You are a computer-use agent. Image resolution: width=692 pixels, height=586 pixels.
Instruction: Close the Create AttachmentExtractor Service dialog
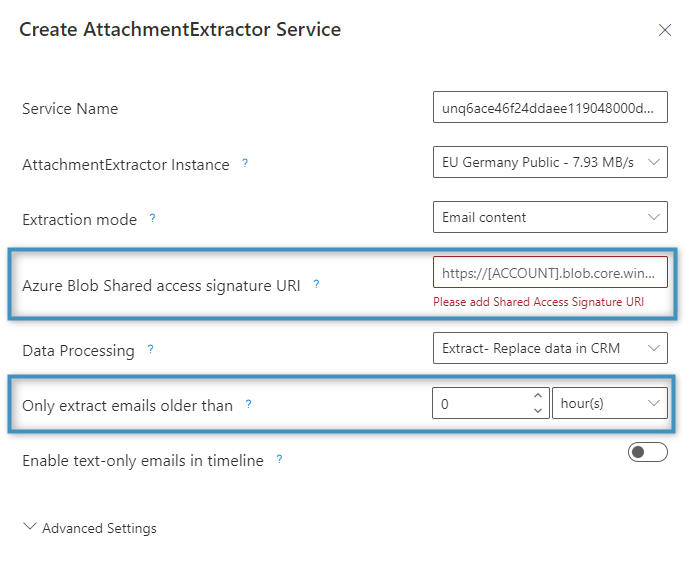coord(665,30)
